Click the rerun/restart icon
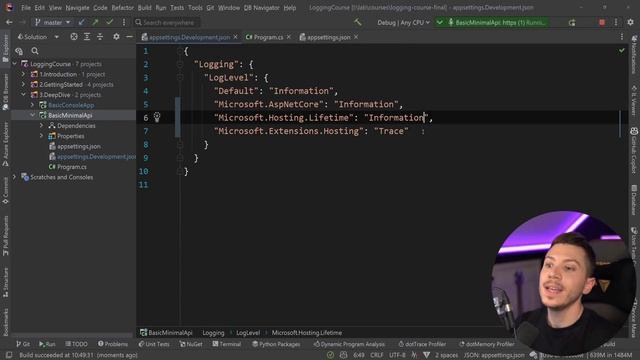The width and height of the screenshot is (640, 360). point(572,22)
